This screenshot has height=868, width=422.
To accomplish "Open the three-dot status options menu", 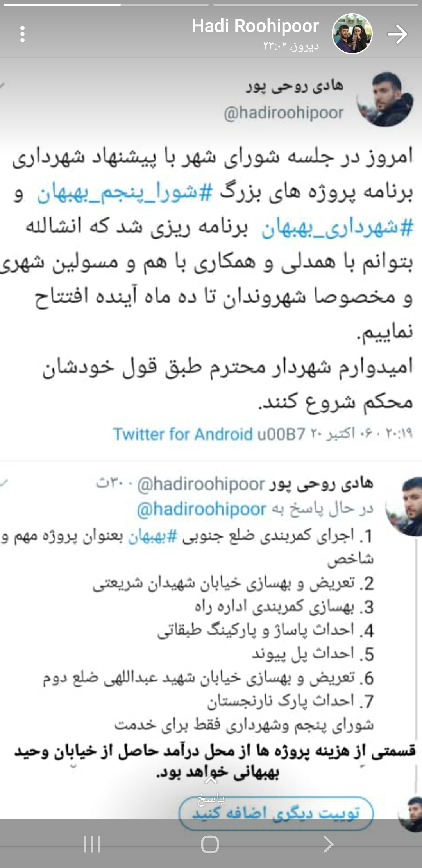I will (22, 34).
